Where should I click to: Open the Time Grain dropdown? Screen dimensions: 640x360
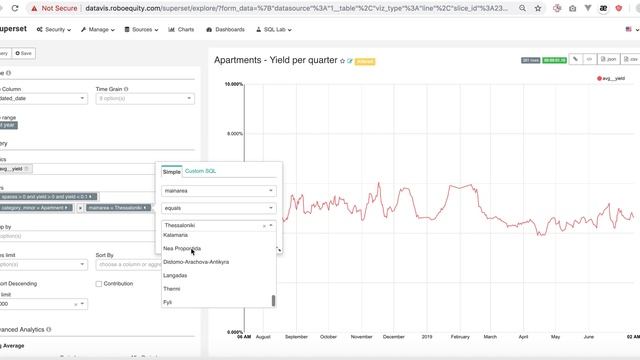pos(145,98)
